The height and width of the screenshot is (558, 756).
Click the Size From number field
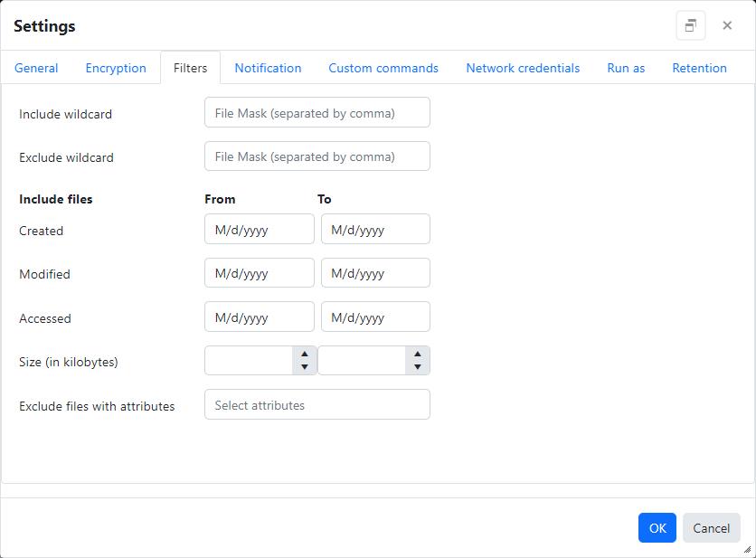(249, 361)
